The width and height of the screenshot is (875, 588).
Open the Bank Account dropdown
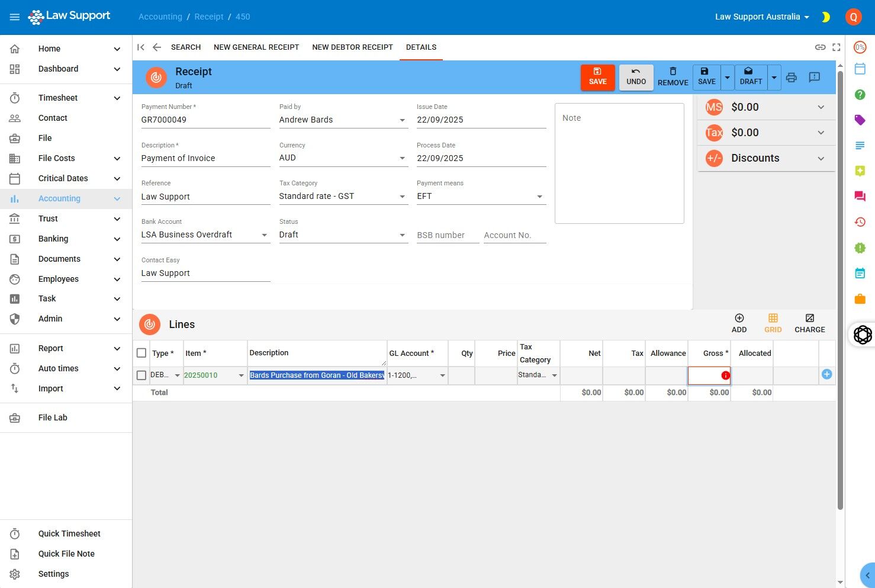click(x=205, y=235)
